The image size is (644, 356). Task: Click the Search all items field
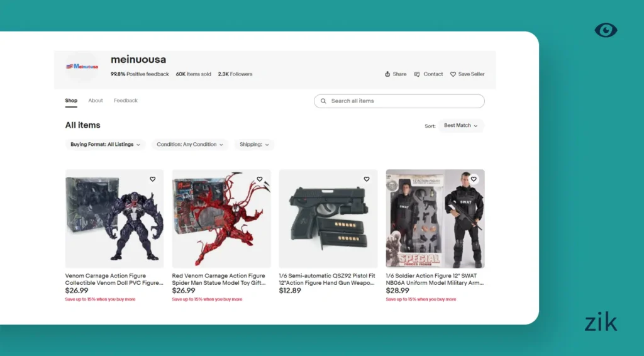point(402,101)
